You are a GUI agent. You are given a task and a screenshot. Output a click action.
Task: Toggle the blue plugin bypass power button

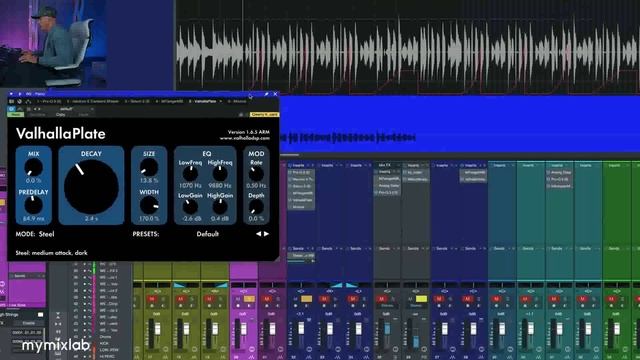11,109
